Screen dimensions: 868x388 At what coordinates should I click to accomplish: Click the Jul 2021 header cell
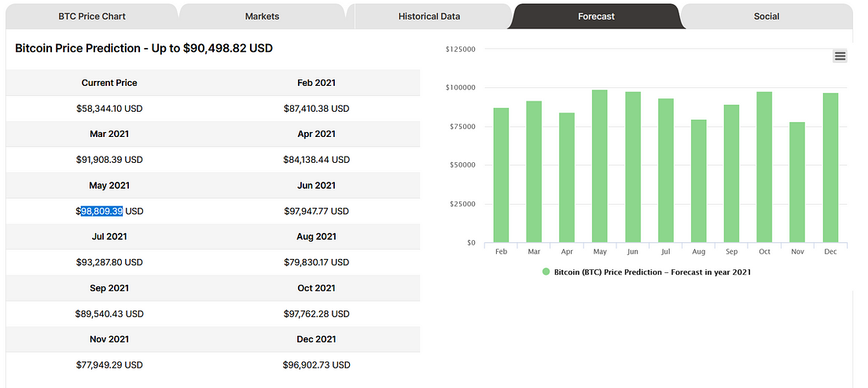[109, 236]
